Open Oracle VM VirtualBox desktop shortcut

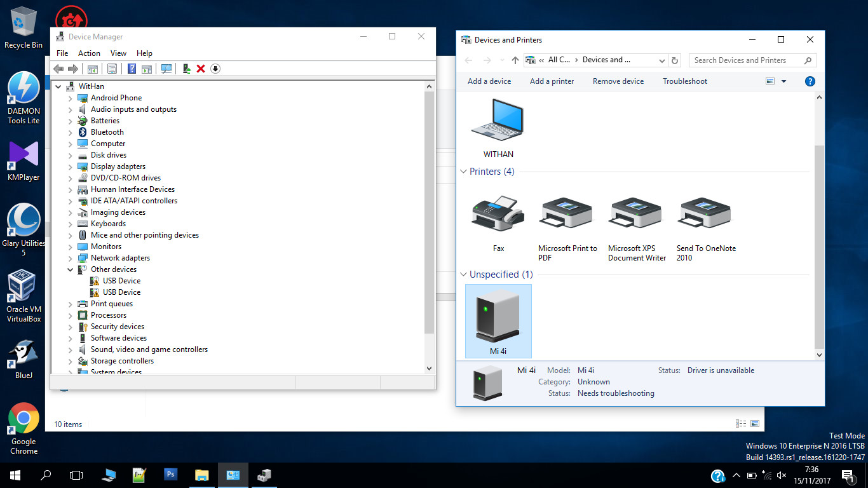point(24,296)
